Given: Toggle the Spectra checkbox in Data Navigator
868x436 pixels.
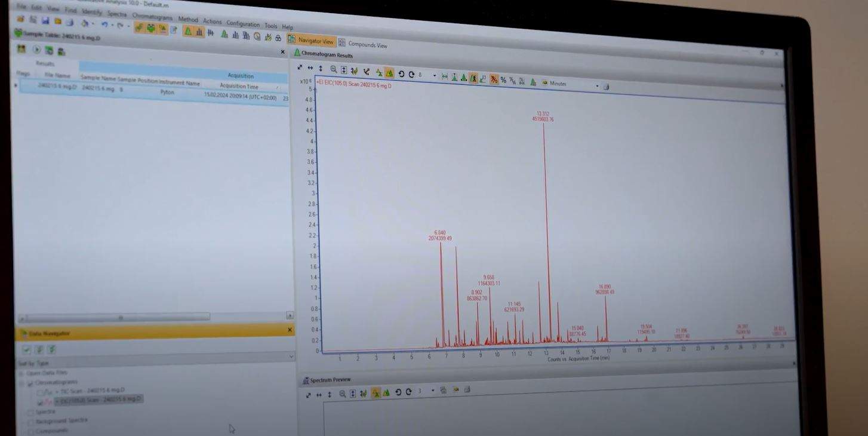Looking at the screenshot, I should (30, 412).
